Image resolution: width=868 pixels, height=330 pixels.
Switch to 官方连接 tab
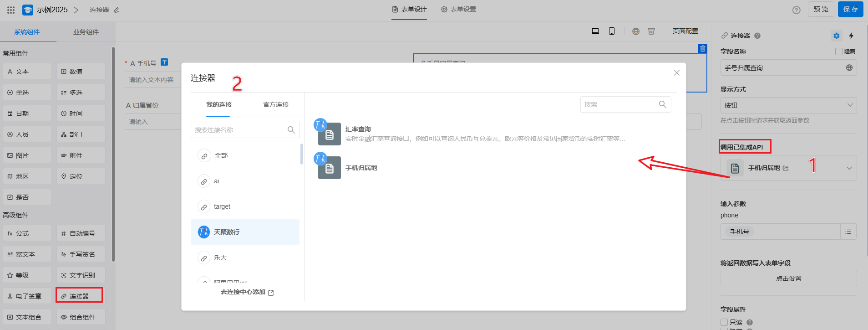pyautogui.click(x=276, y=104)
